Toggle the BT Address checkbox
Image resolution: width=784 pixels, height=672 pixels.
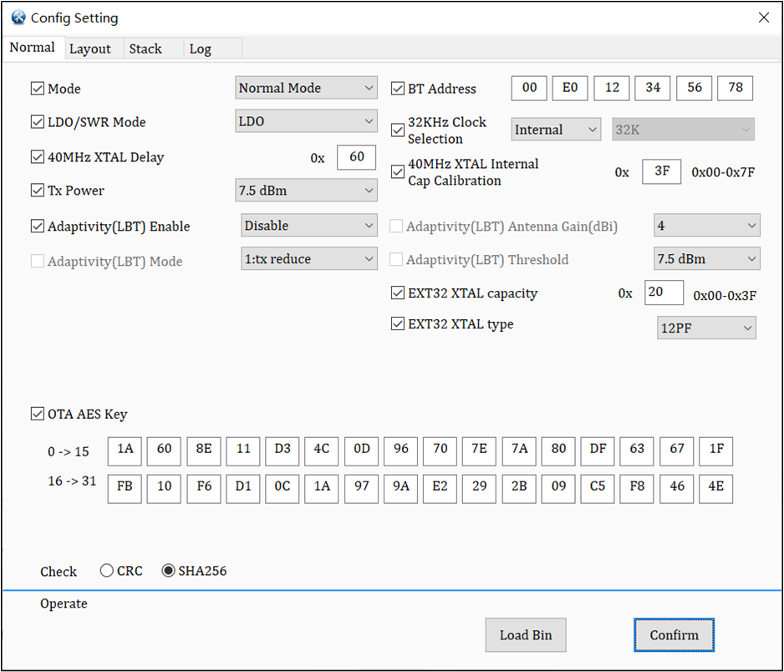coord(398,89)
